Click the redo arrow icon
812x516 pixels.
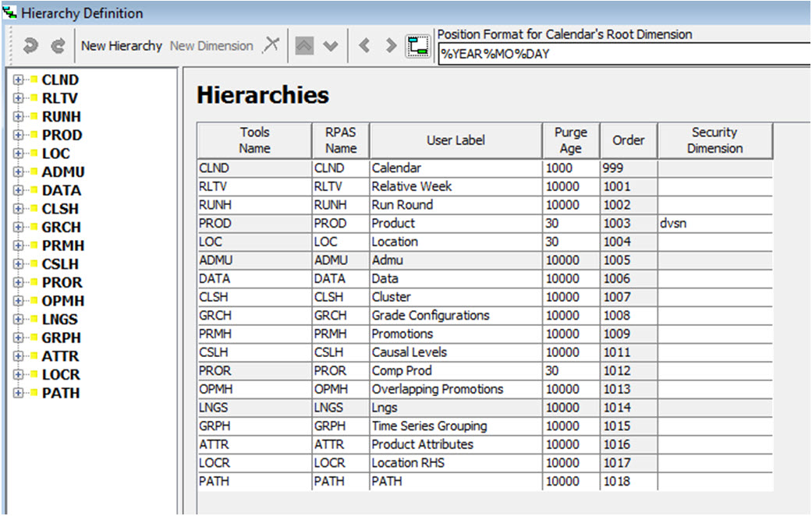click(58, 46)
